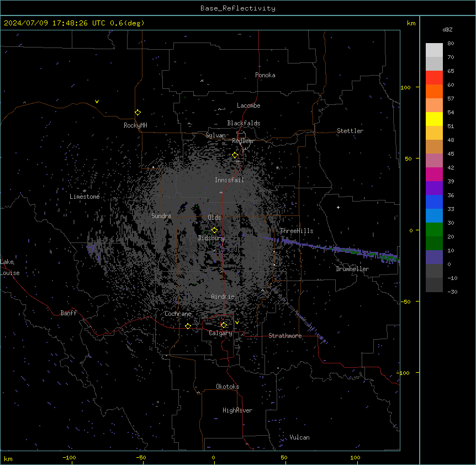Viewport: 476px width, 465px height.
Task: Click the Drumheller city label
Action: coord(352,269)
